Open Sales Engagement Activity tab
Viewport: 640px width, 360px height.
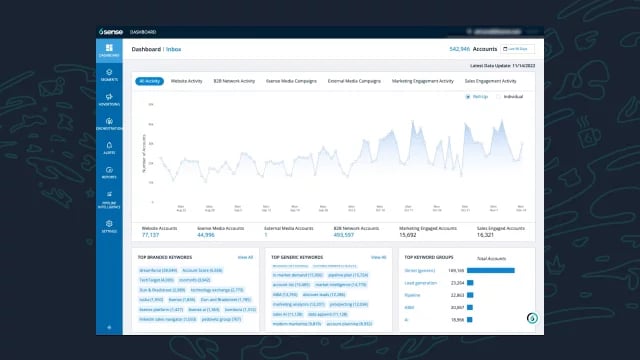pyautogui.click(x=490, y=81)
